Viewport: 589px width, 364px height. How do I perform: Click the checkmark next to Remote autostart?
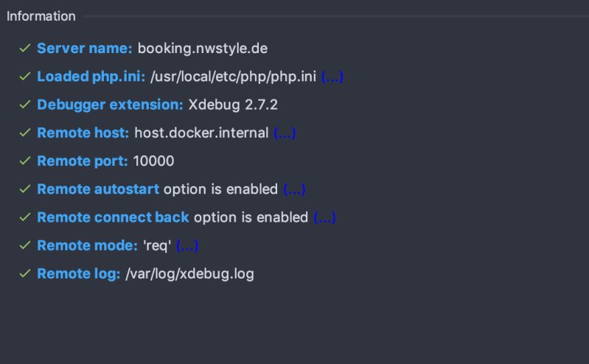click(x=25, y=189)
